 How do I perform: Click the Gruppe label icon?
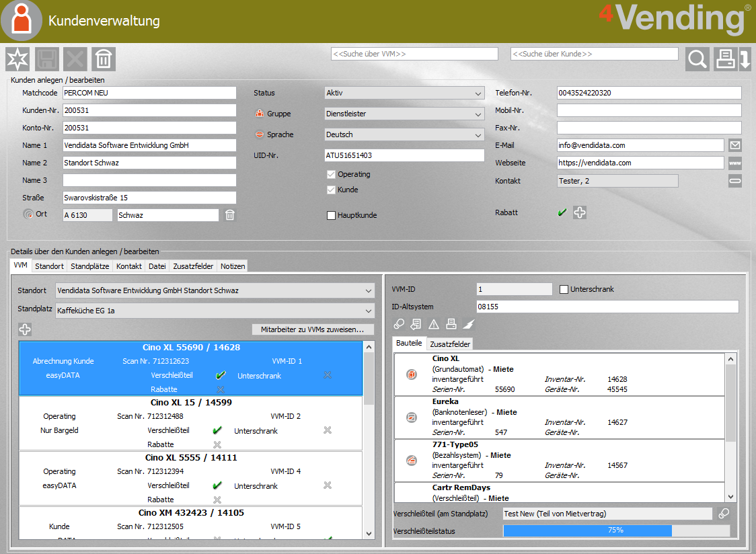point(260,114)
